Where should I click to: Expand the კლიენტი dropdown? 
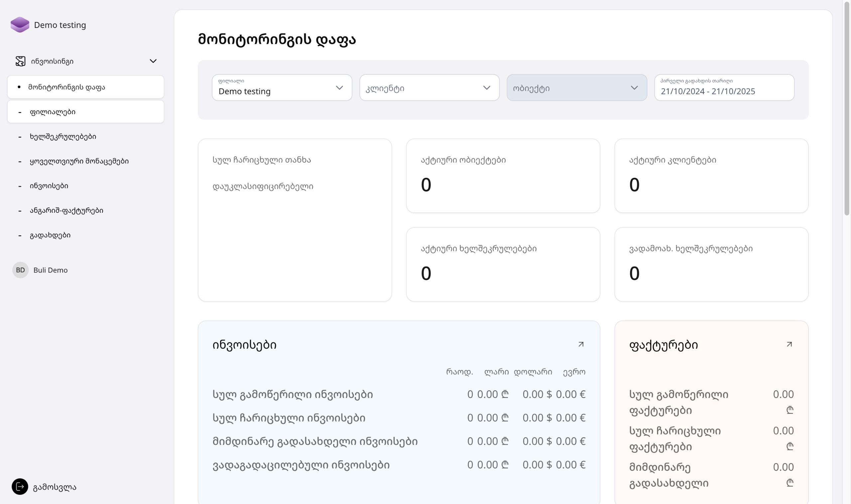point(429,88)
